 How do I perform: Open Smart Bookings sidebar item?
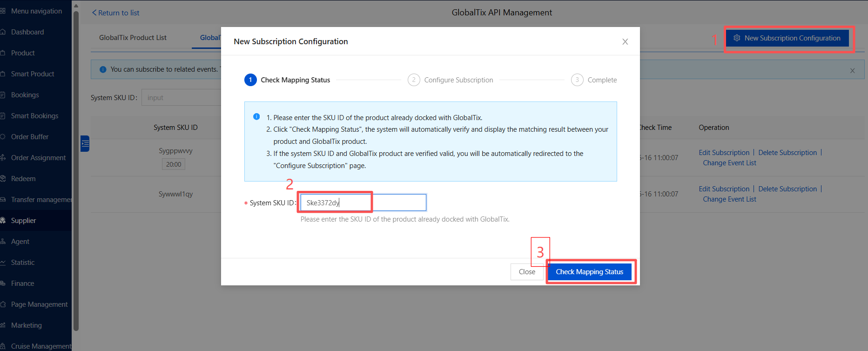point(34,116)
